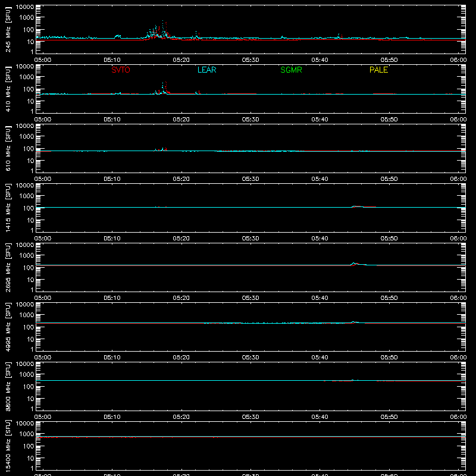Click the 1000 tick on 15400 MHz axis
This screenshot has height=476, width=476.
coord(27,434)
